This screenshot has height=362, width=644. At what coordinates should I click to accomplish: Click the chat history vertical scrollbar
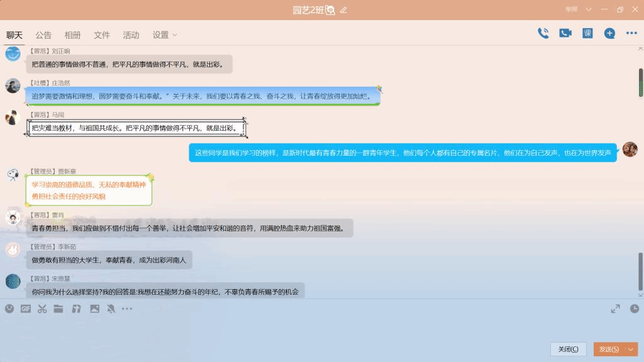point(640,270)
